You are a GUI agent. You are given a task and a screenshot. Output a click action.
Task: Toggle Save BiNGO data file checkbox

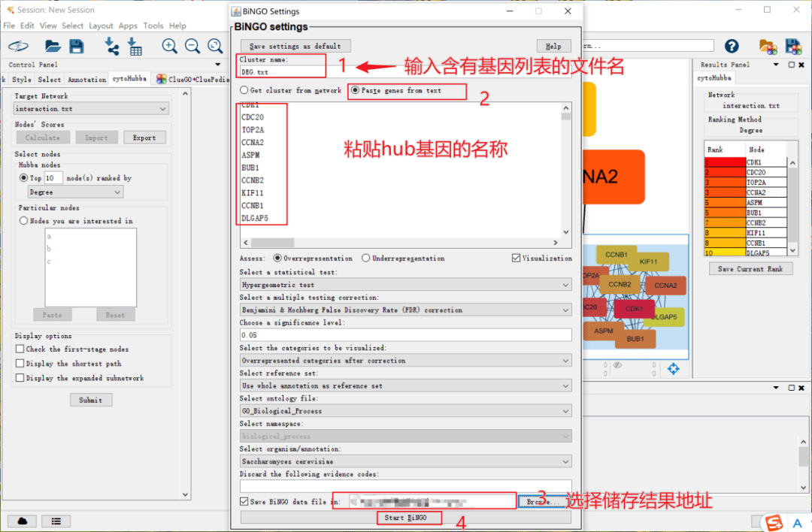coord(244,501)
